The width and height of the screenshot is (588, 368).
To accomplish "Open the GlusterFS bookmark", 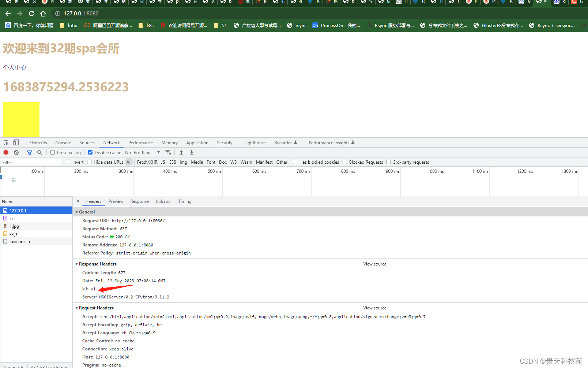I will [x=498, y=26].
